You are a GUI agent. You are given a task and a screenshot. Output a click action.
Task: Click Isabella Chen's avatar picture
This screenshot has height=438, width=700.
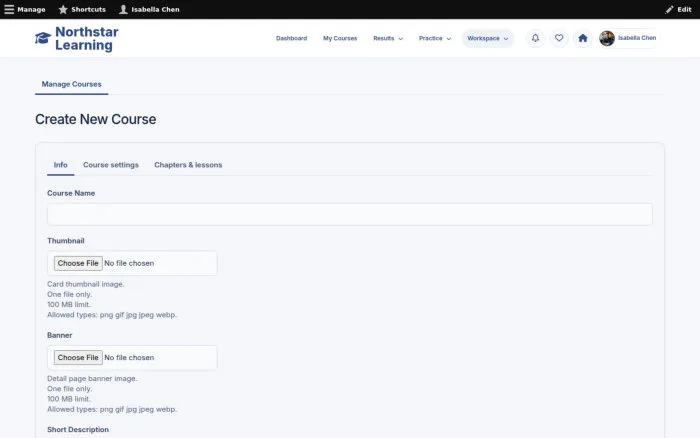click(607, 38)
